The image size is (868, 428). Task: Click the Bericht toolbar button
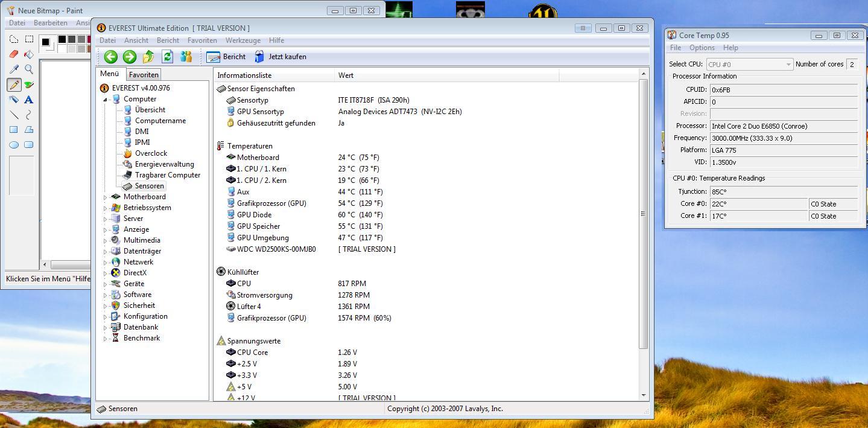click(226, 57)
